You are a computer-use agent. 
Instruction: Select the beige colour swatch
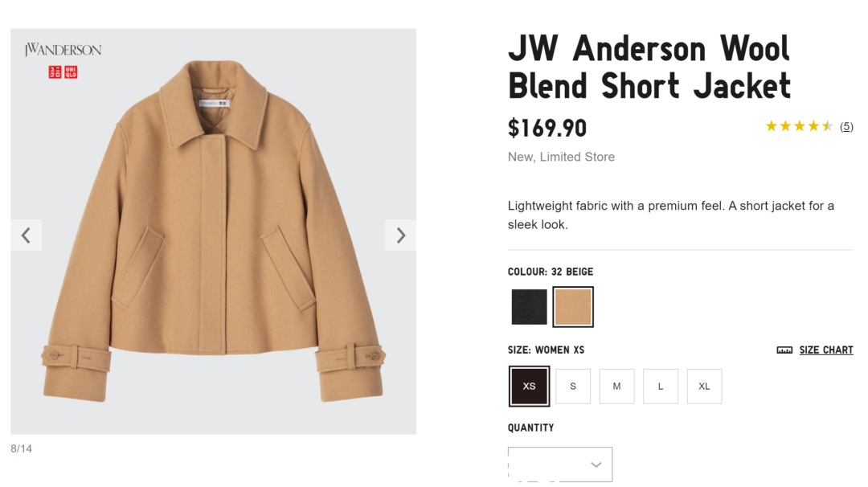(x=573, y=307)
